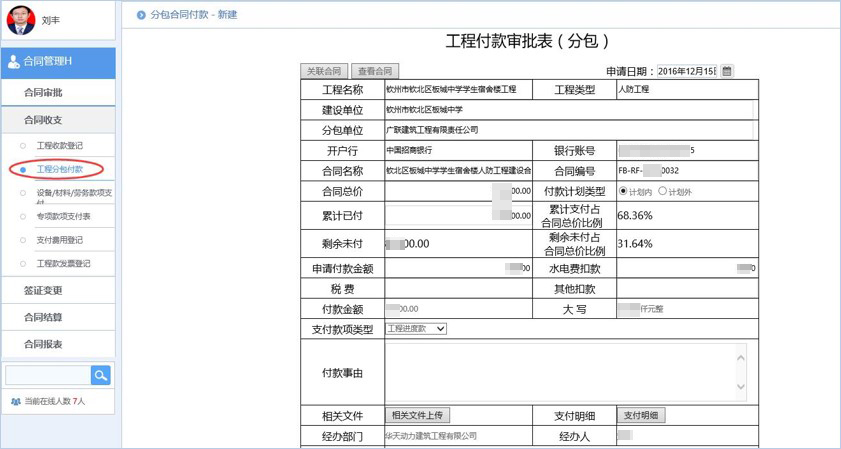Select the 计划外 radio button
This screenshot has height=449, width=841.
pos(662,191)
